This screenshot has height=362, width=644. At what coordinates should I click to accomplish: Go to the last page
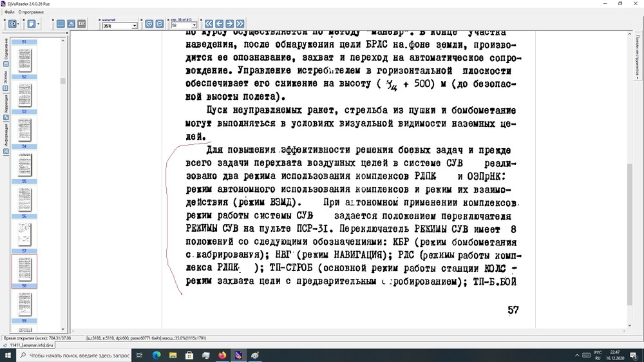pos(240,24)
